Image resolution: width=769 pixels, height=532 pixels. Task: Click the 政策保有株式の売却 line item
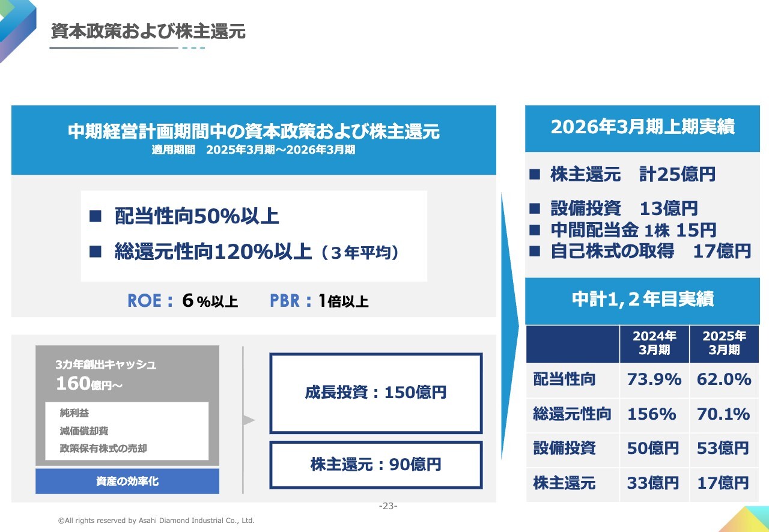[103, 449]
